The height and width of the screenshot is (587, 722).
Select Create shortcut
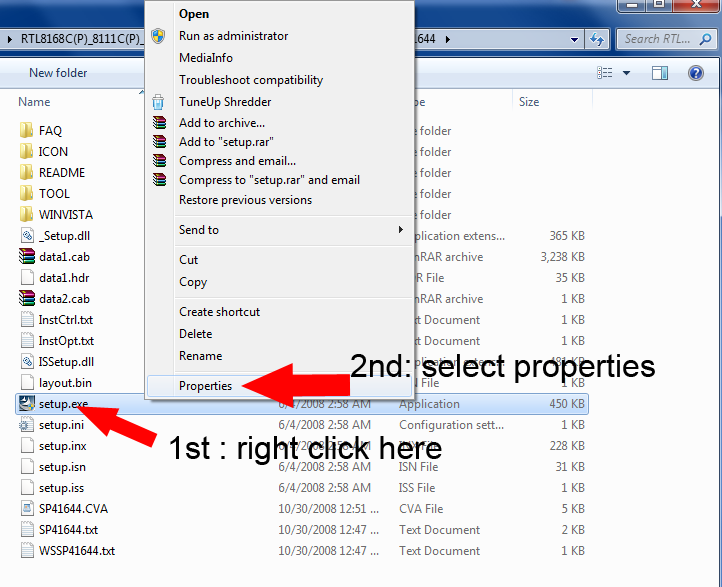[x=219, y=312]
